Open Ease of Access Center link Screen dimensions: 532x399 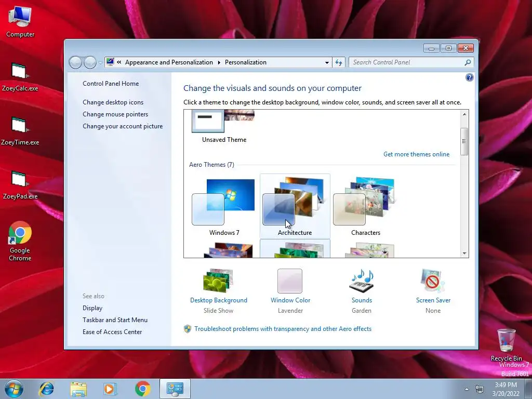tap(112, 331)
